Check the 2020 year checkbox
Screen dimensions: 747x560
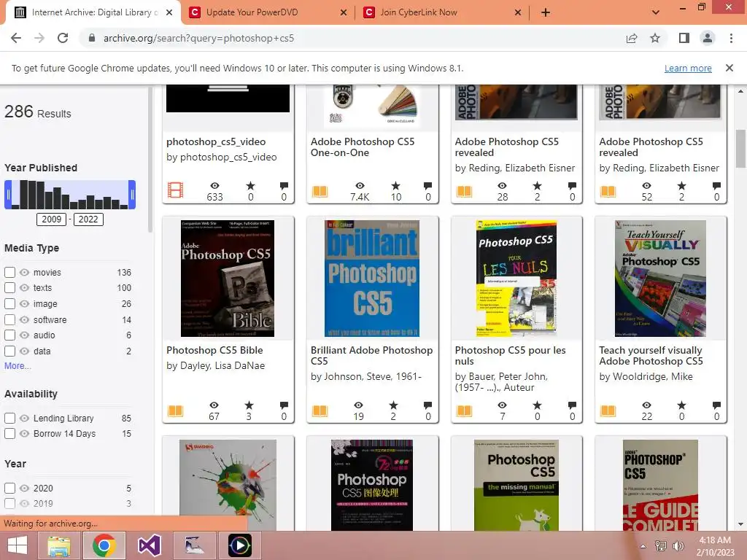coord(9,488)
